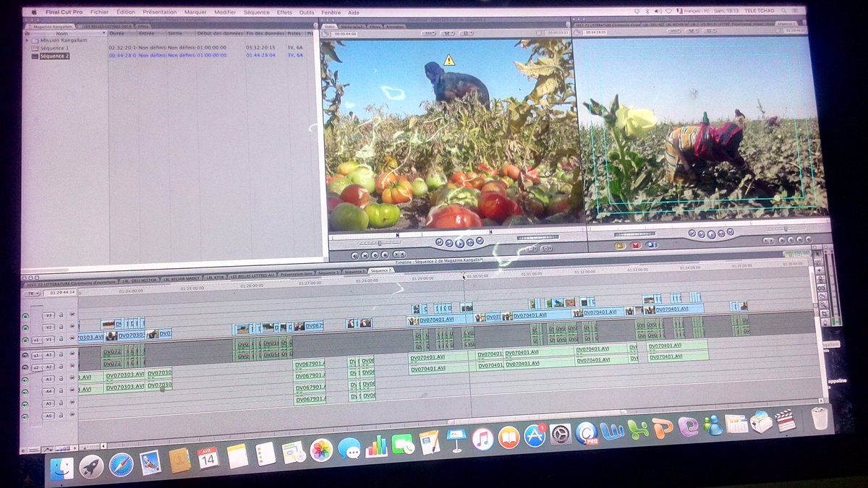Open the Séquence menu in menu bar
This screenshot has height=488, width=868.
click(x=256, y=12)
